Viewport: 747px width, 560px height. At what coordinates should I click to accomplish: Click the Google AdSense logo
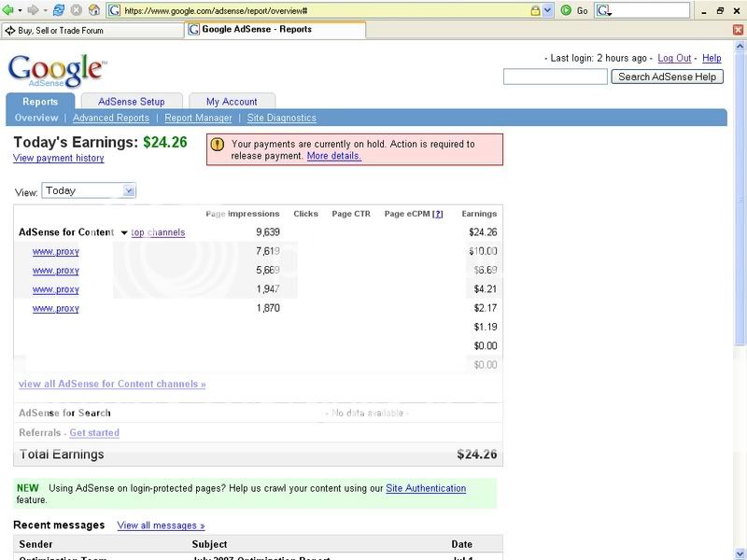pos(57,71)
